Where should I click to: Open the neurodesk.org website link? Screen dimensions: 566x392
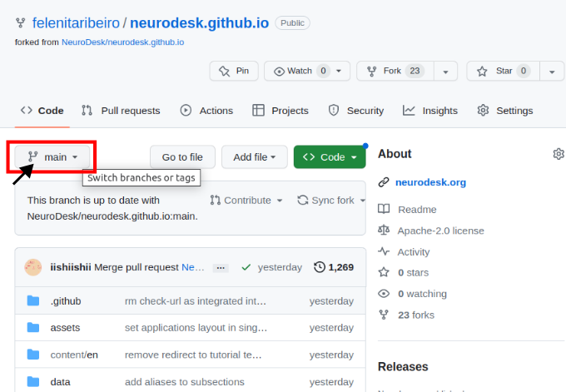click(x=430, y=182)
